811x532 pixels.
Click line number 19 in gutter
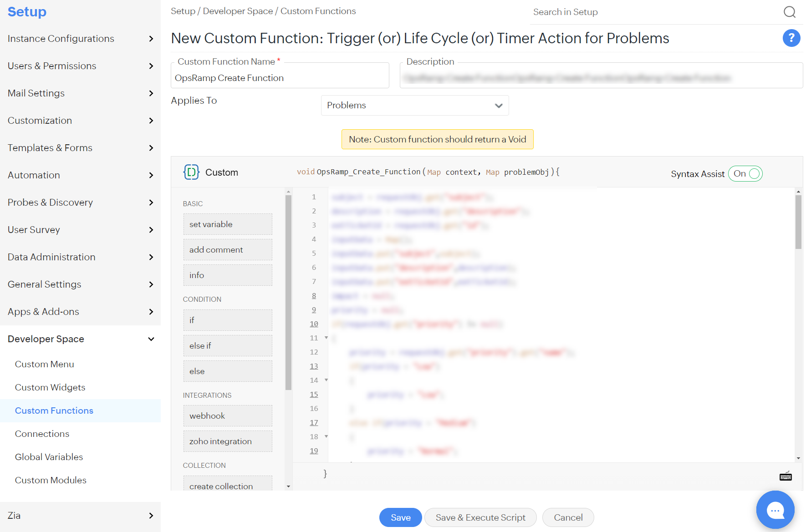[314, 451]
